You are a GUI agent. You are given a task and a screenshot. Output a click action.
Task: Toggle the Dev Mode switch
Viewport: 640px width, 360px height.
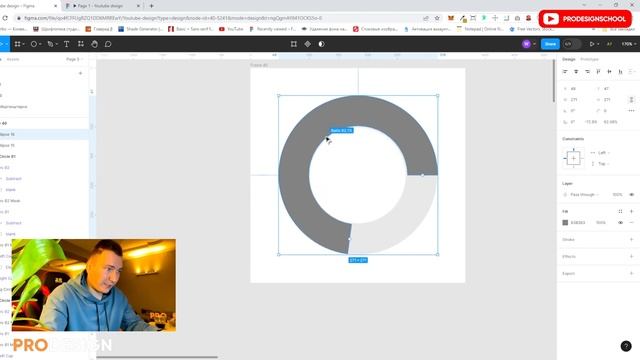571,44
